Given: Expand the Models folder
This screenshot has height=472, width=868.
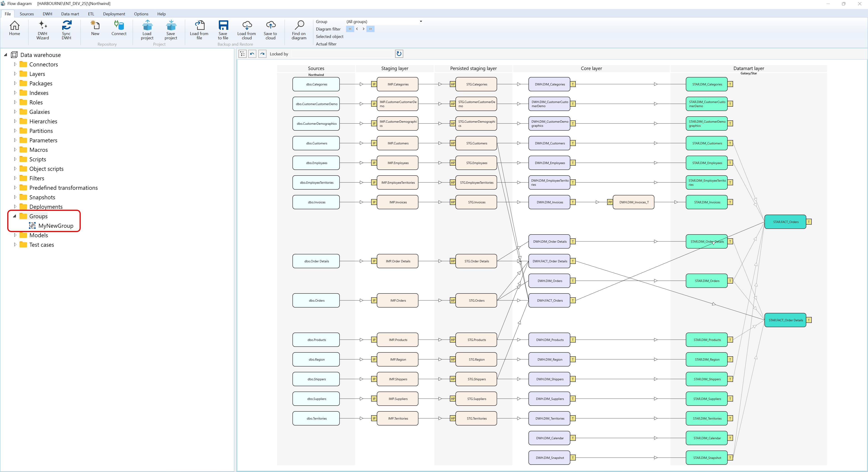Looking at the screenshot, I should [x=15, y=235].
